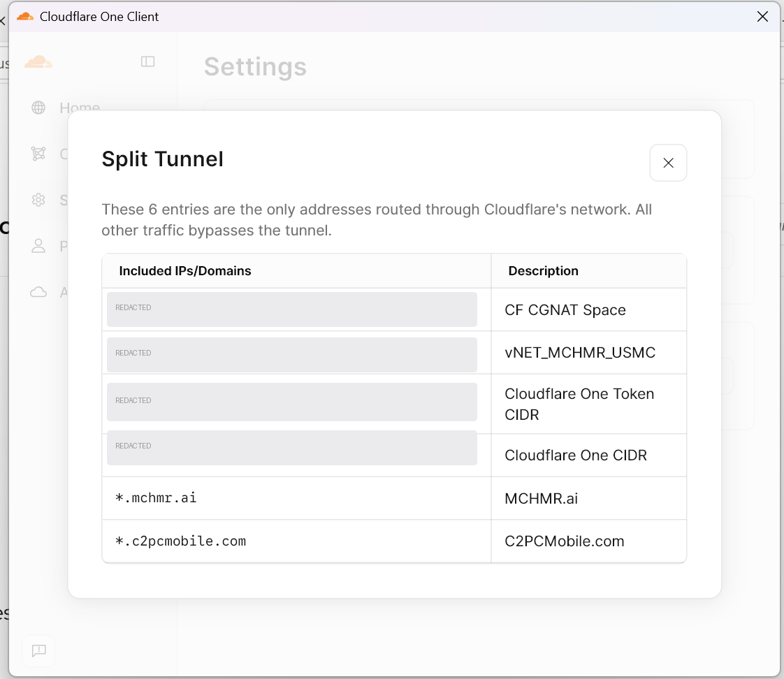Viewport: 784px width, 679px height.
Task: Toggle the sidebar collapse panel icon
Action: (147, 61)
